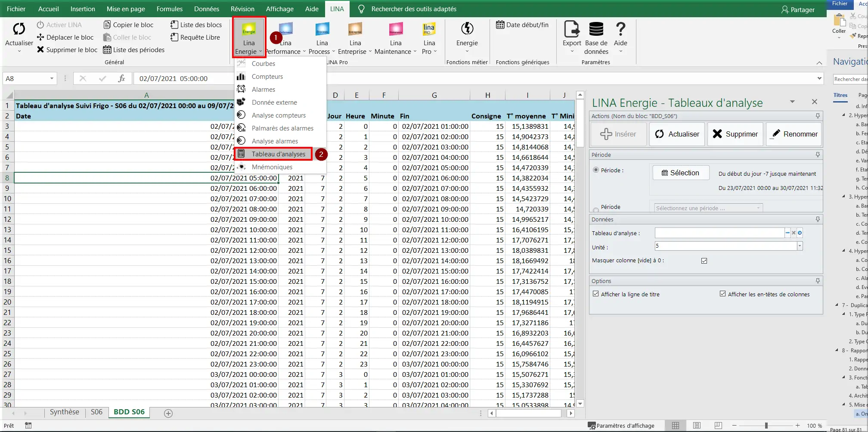
Task: Clear the Tableau d'analyse field with X icon
Action: pyautogui.click(x=794, y=233)
